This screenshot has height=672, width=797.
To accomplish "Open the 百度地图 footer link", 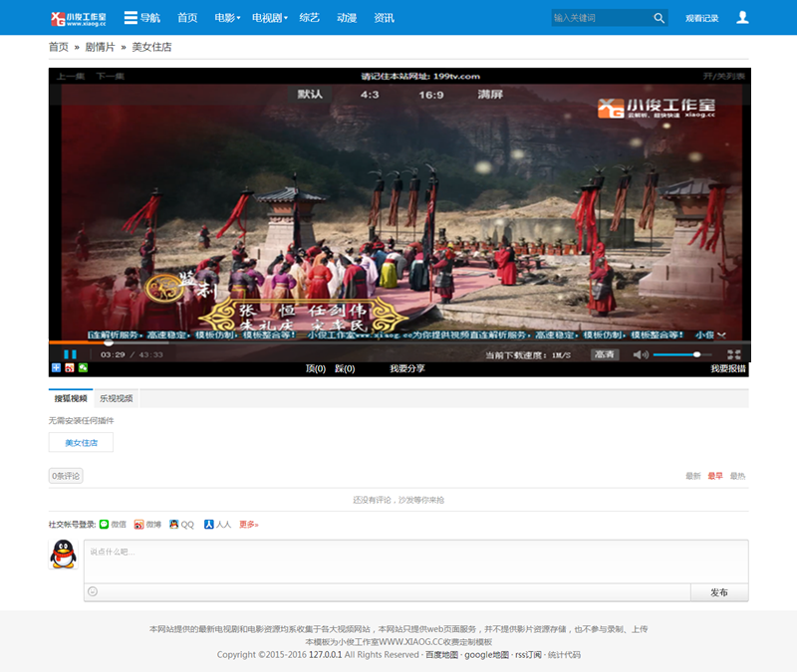I will point(441,655).
